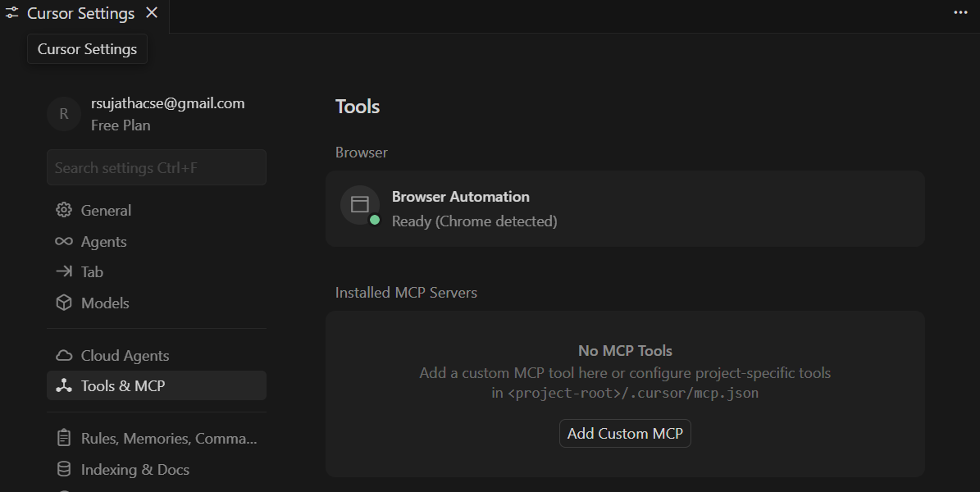
Task: Click the sliders icon on Cursor Settings tab
Action: point(12,12)
